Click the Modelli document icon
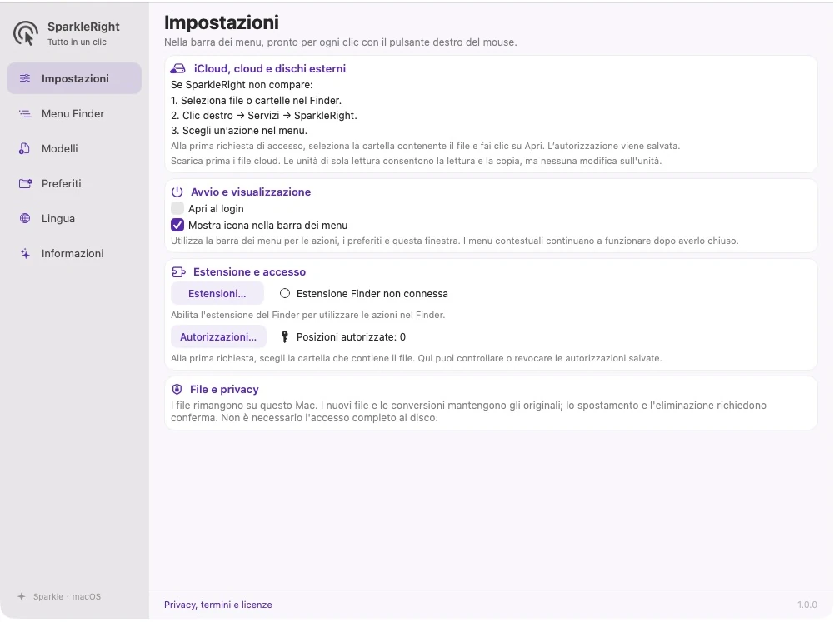The width and height of the screenshot is (840, 622). pos(25,149)
